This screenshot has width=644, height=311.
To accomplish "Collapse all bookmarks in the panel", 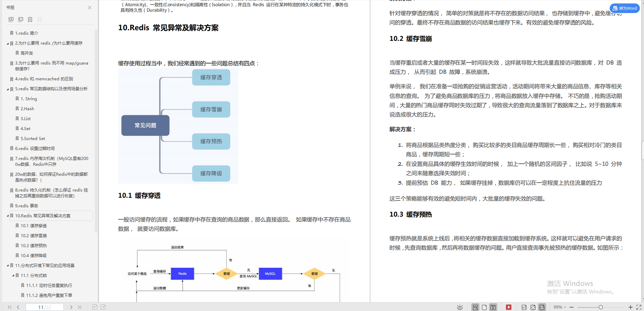I will coord(21,20).
